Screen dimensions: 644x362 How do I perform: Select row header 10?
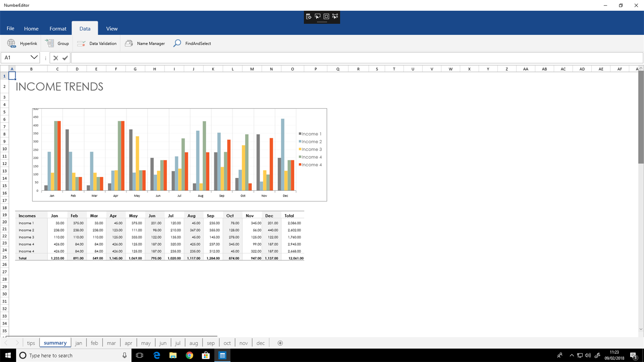[x=4, y=149]
